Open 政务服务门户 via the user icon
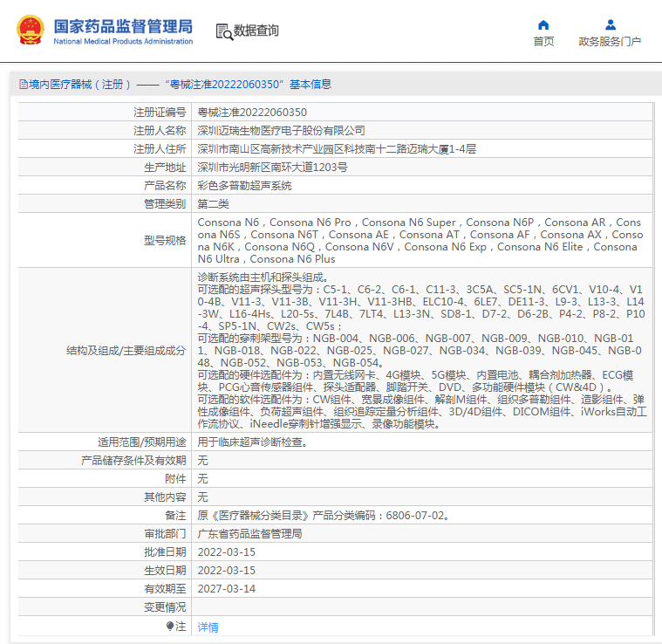Image resolution: width=662 pixels, height=644 pixels. click(x=610, y=25)
